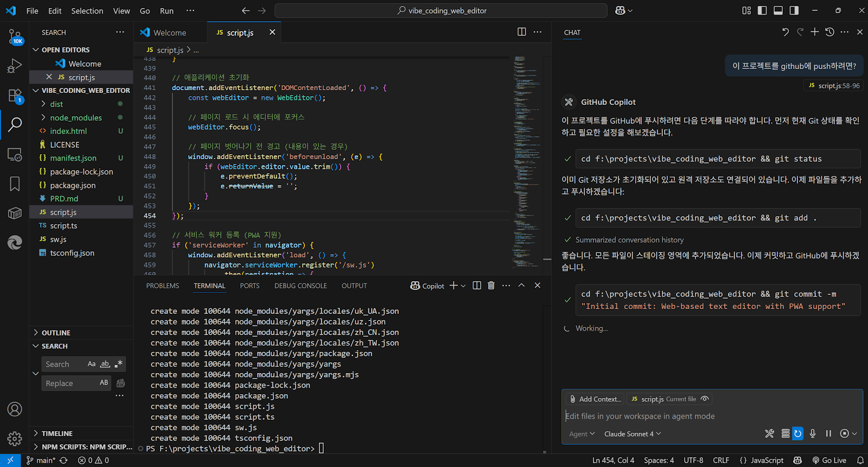The image size is (868, 467).
Task: Show chat history clock icon
Action: (x=829, y=32)
